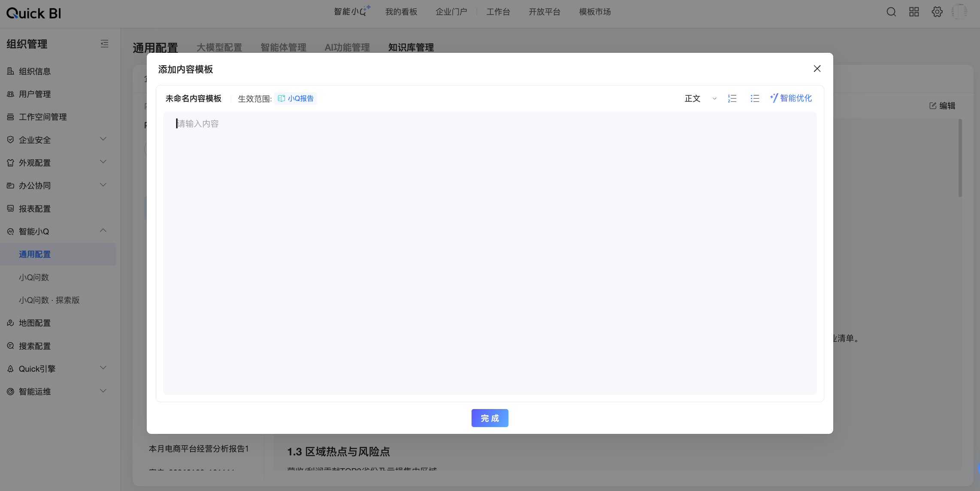980x491 pixels.
Task: Click the 智能优化 sparkle button
Action: point(791,98)
